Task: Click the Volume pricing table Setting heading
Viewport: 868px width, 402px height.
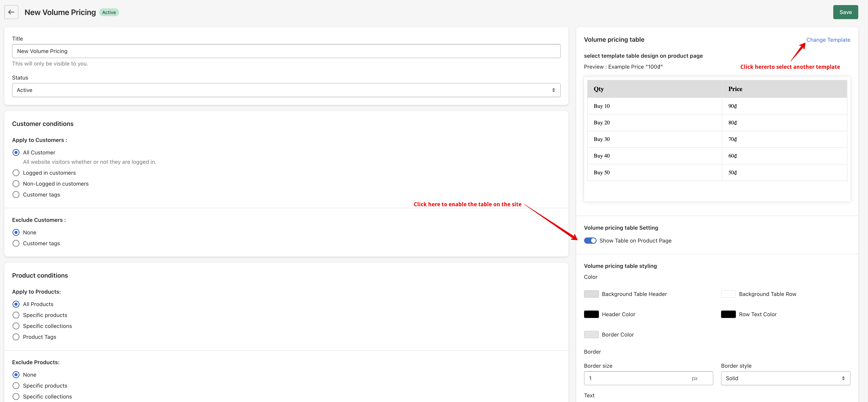Action: point(621,228)
